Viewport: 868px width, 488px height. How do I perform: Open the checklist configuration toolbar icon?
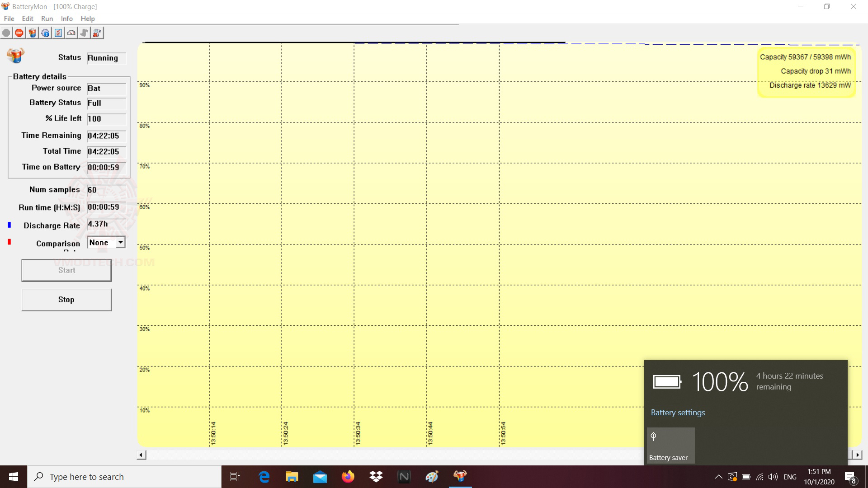(58, 33)
